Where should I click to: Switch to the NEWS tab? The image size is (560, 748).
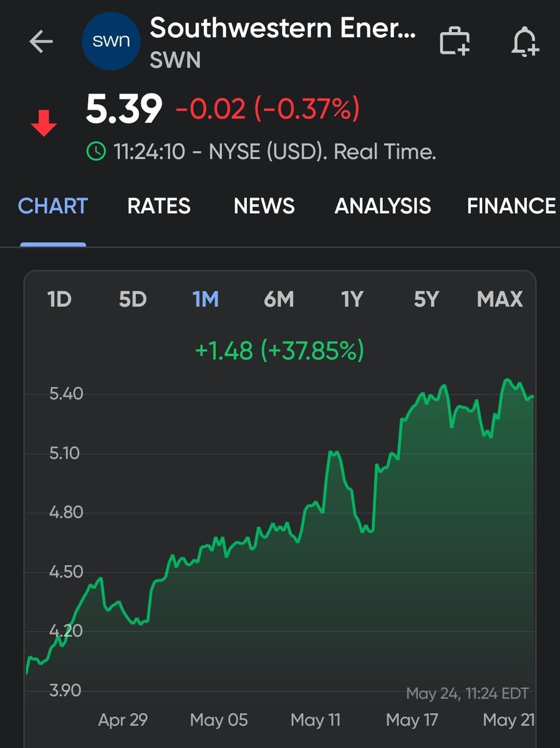264,206
